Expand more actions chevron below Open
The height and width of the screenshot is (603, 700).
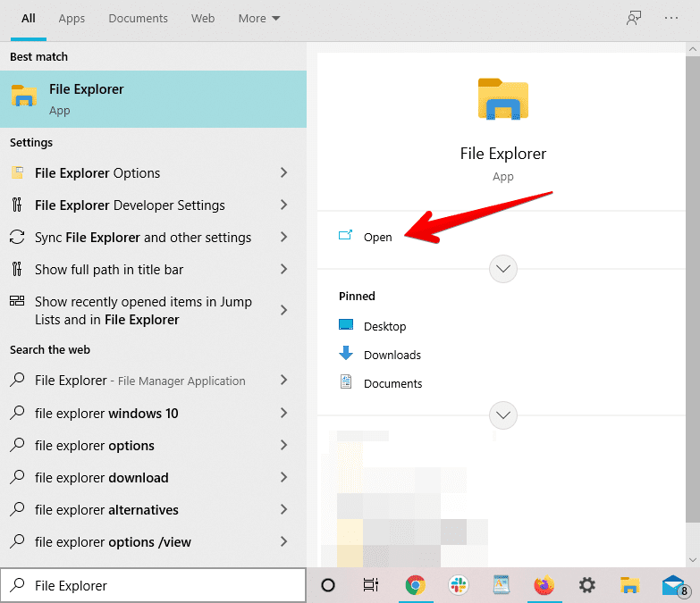(x=503, y=269)
